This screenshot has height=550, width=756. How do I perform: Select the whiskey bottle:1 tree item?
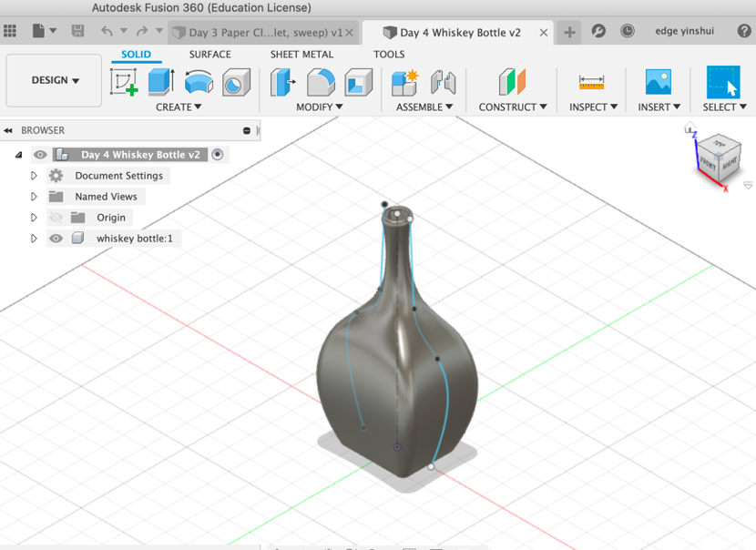pyautogui.click(x=135, y=239)
